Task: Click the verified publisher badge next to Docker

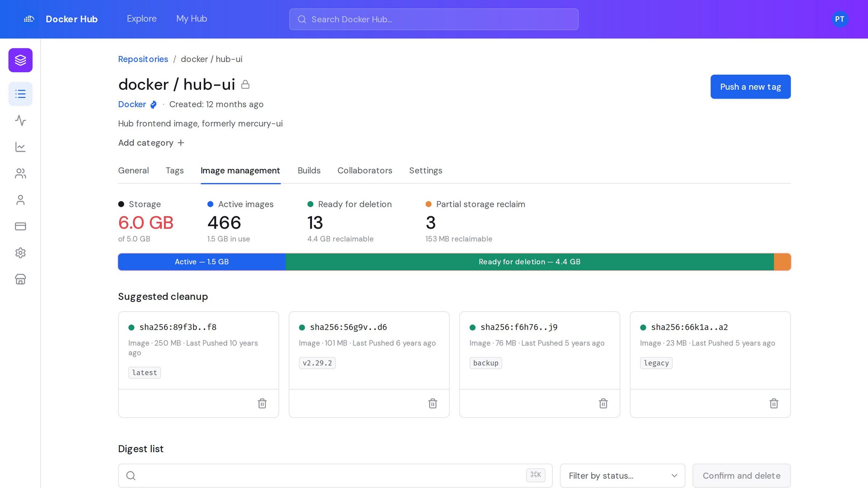Action: 153,105
